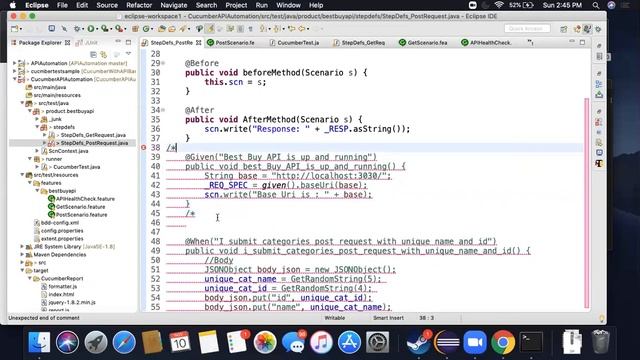The width and height of the screenshot is (640, 360).
Task: Click the Outline icon in right sidebar
Action: tap(599, 84)
